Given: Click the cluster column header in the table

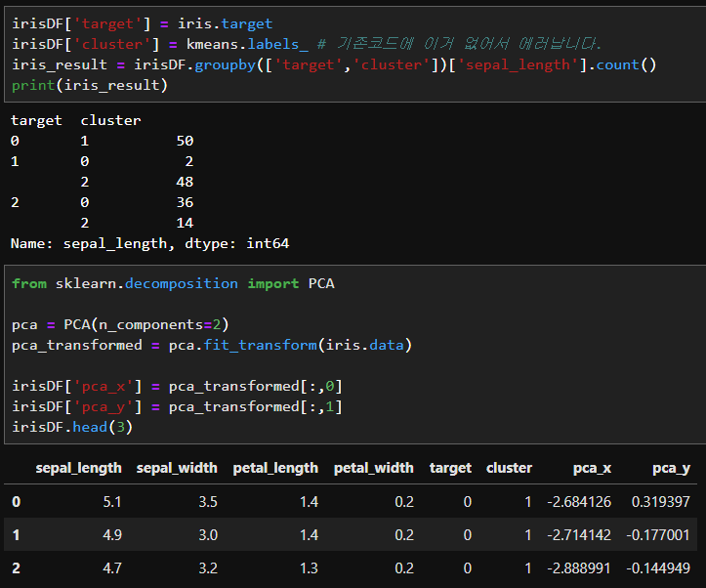Looking at the screenshot, I should [x=510, y=468].
